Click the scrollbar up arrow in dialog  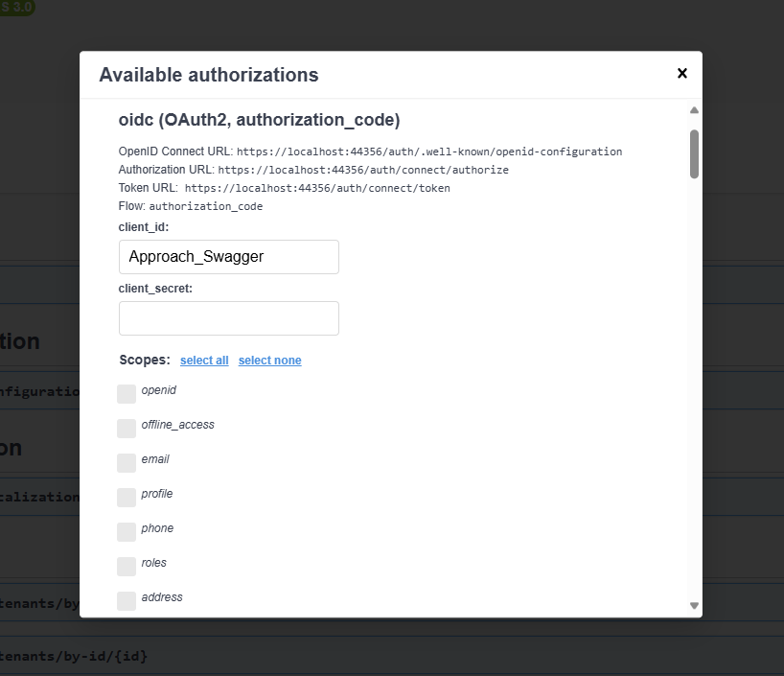click(x=694, y=110)
